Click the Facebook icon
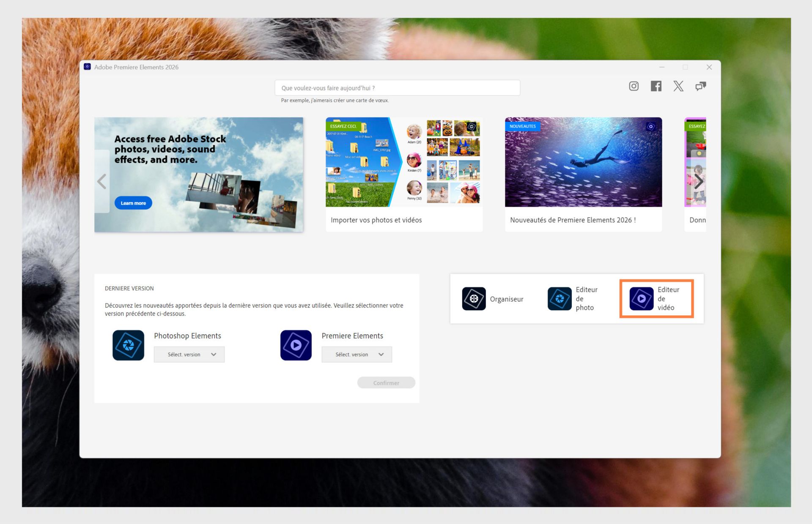 [x=656, y=86]
